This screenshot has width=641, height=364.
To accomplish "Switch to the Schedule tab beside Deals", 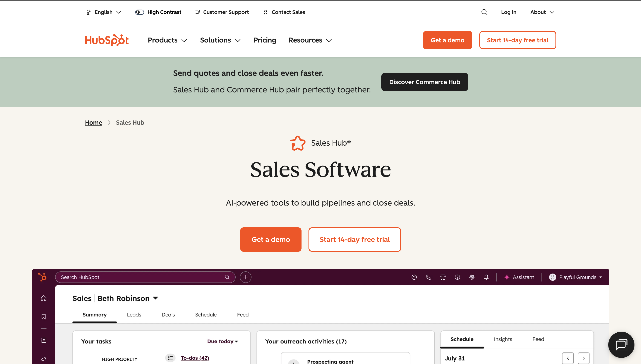I will point(206,315).
